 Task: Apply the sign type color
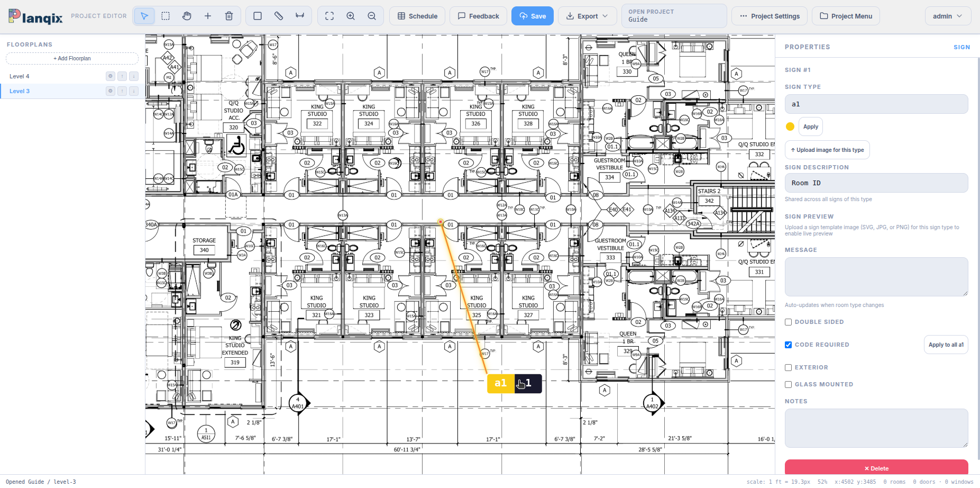pos(811,126)
